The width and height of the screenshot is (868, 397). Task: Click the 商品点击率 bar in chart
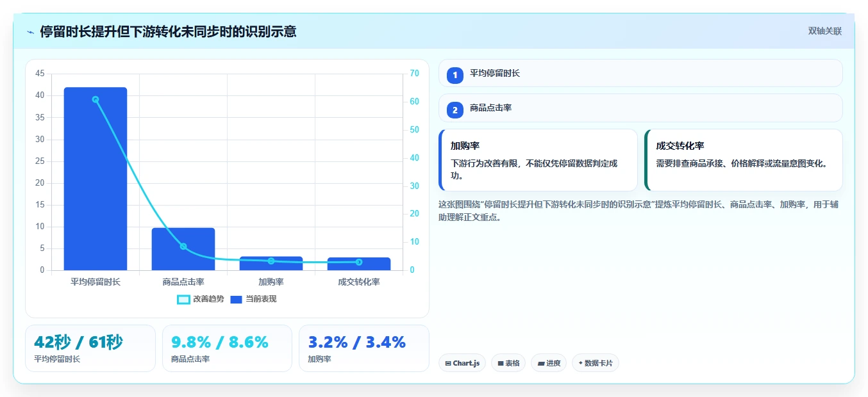[x=183, y=249]
